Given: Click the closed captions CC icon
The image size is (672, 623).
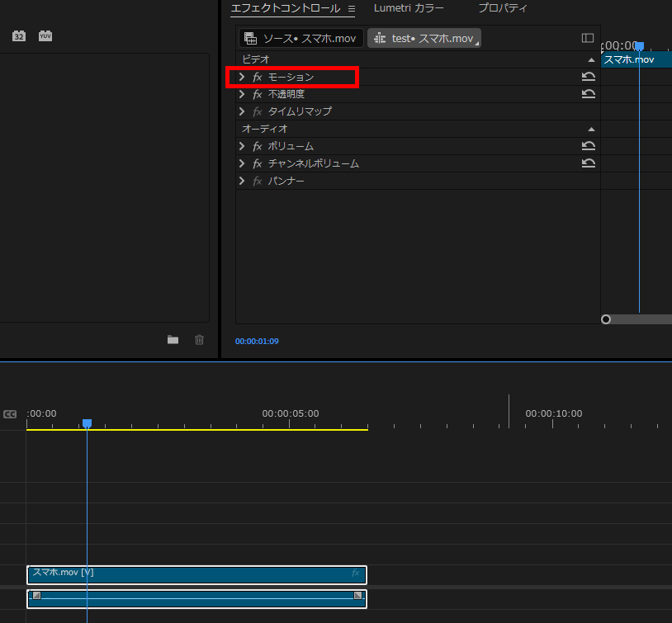Looking at the screenshot, I should point(10,414).
